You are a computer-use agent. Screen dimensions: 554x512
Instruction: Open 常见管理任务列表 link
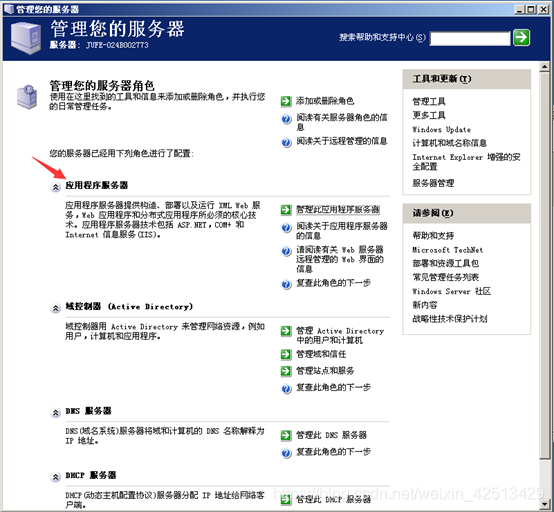(x=446, y=277)
